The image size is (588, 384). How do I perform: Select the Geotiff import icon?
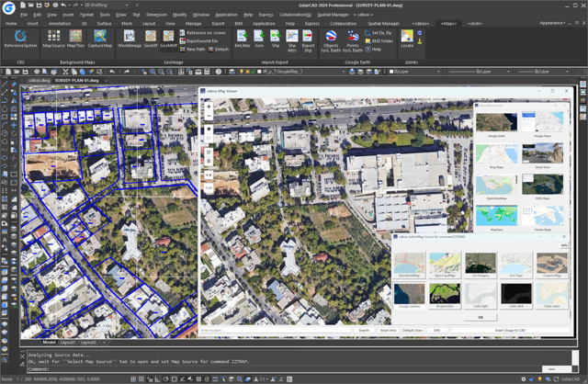(151, 39)
